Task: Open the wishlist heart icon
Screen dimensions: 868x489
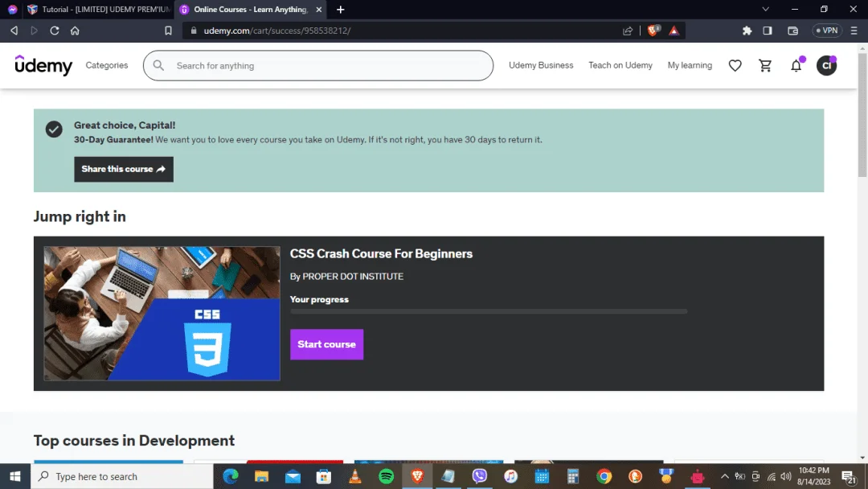Action: pos(735,65)
